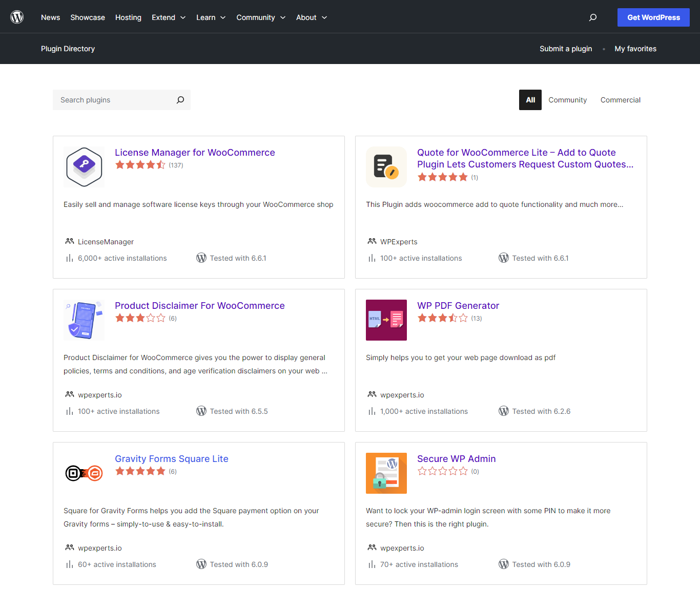Expand the Community menu in top navigation

click(x=261, y=17)
